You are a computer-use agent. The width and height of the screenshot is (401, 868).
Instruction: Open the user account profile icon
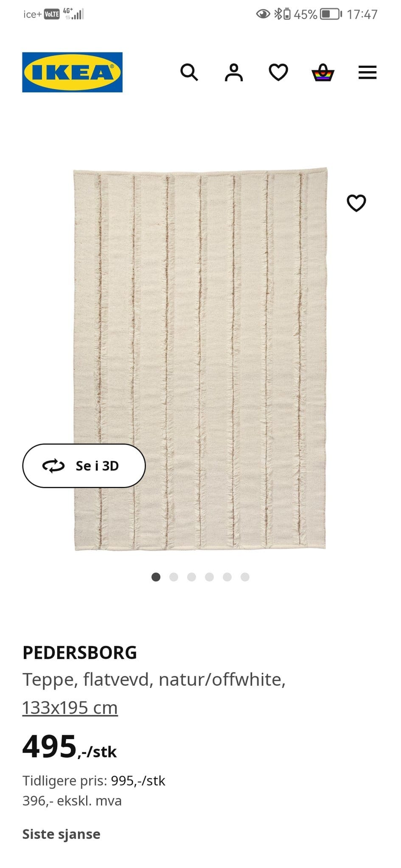234,72
